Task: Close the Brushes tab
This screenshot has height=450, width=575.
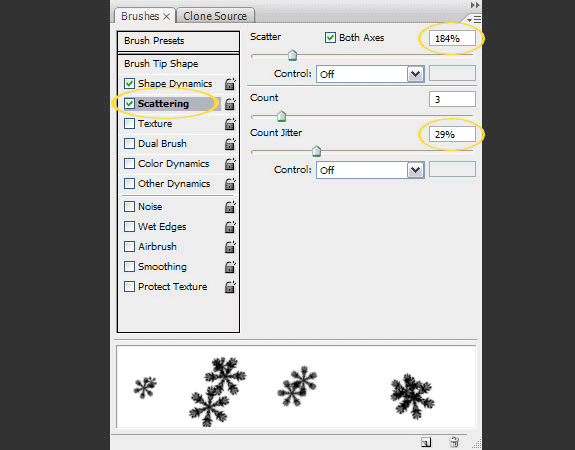Action: (x=166, y=17)
